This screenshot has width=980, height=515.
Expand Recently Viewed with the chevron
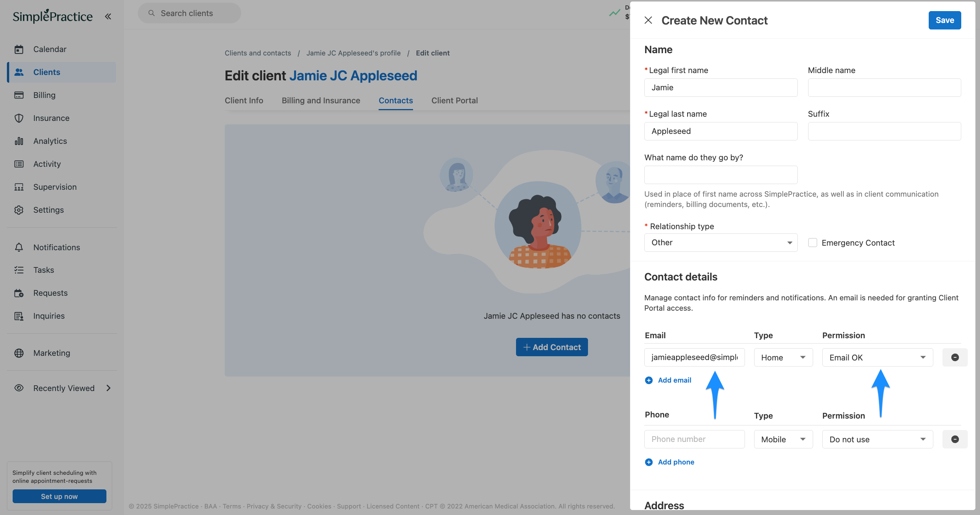click(109, 388)
